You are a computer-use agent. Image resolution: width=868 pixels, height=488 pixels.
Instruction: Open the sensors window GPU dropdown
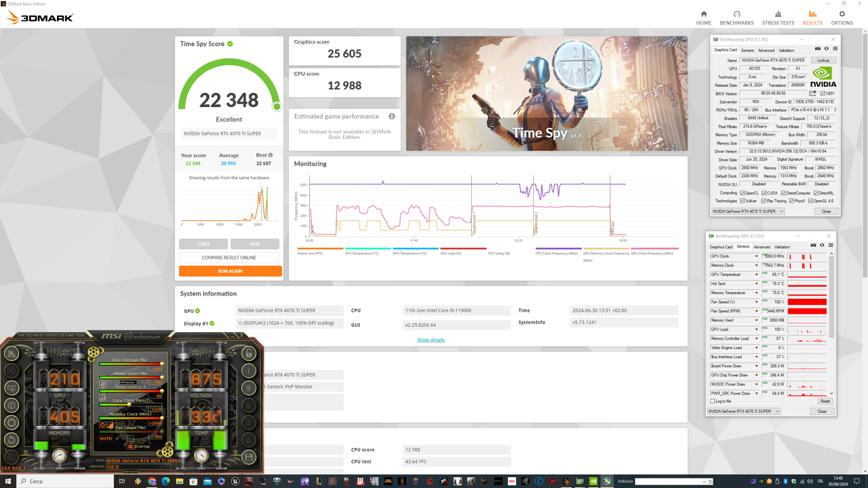tap(743, 411)
